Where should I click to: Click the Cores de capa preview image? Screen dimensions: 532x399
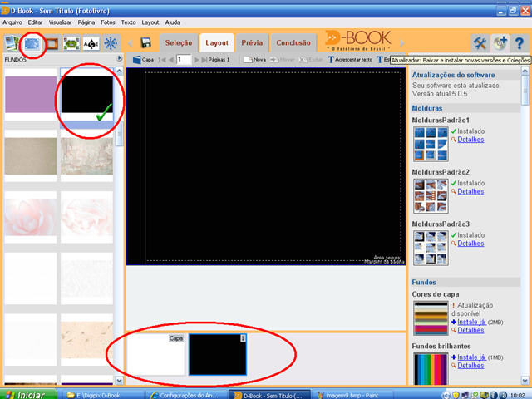coord(431,318)
